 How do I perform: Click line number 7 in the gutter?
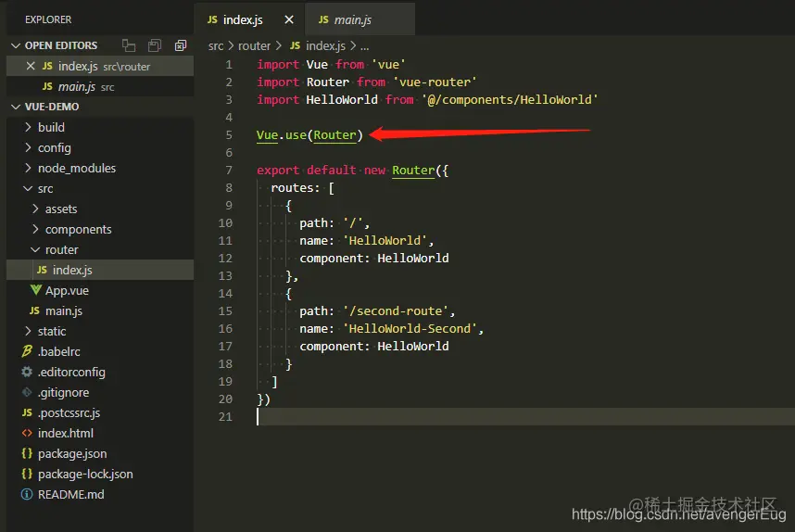pyautogui.click(x=229, y=171)
